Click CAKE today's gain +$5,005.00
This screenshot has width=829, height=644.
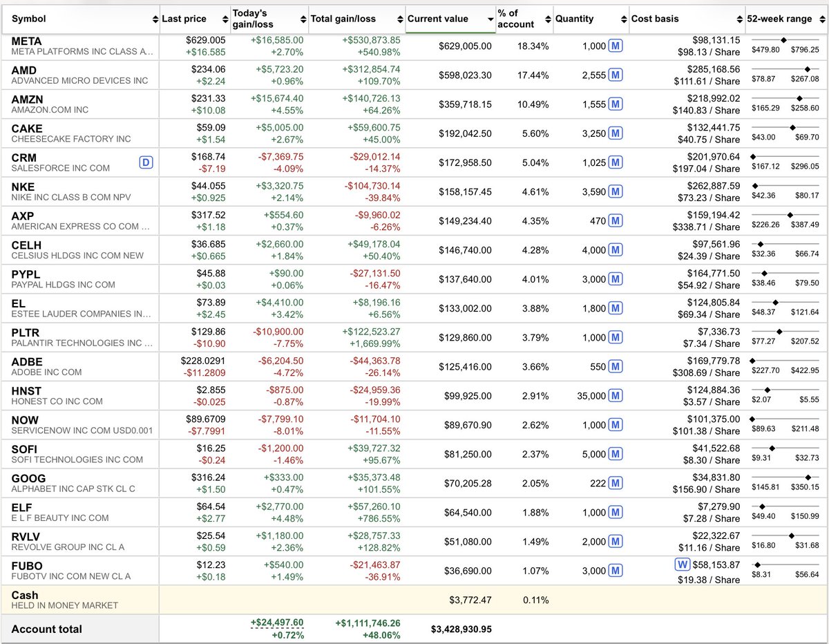[279, 128]
